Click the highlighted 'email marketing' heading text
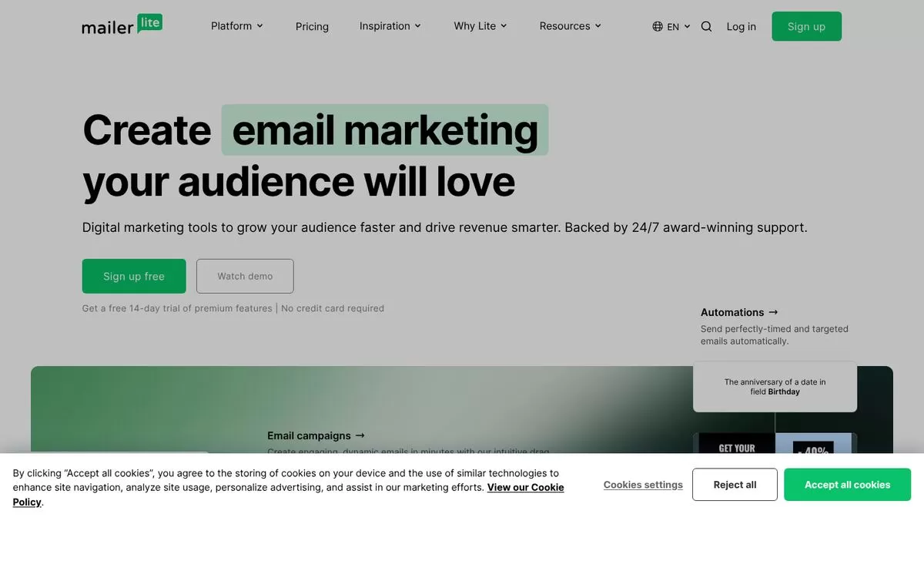 point(385,129)
